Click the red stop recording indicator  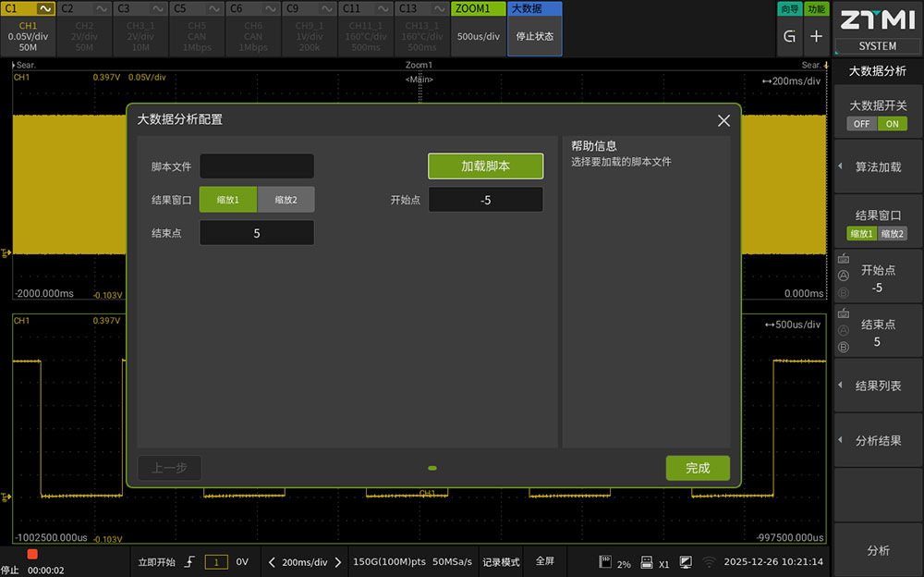[32, 554]
